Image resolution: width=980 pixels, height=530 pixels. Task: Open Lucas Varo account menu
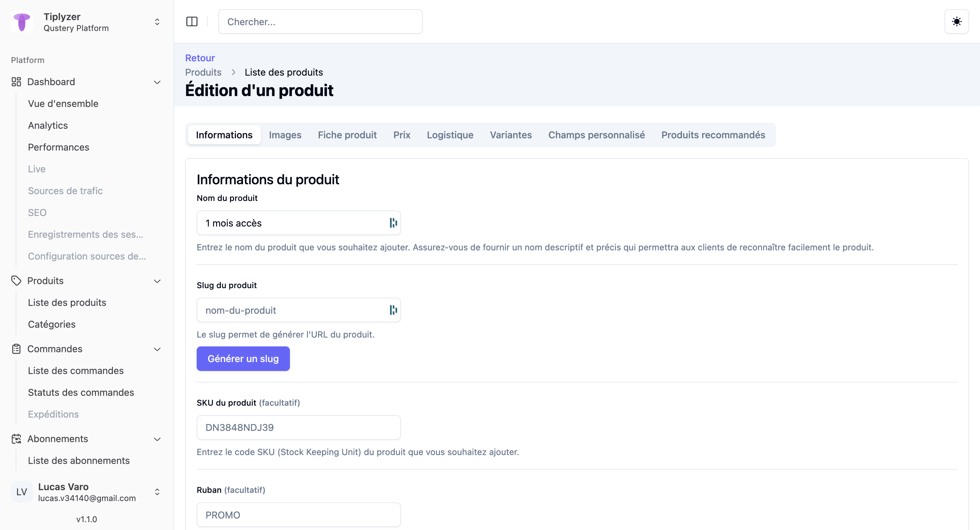coord(157,492)
